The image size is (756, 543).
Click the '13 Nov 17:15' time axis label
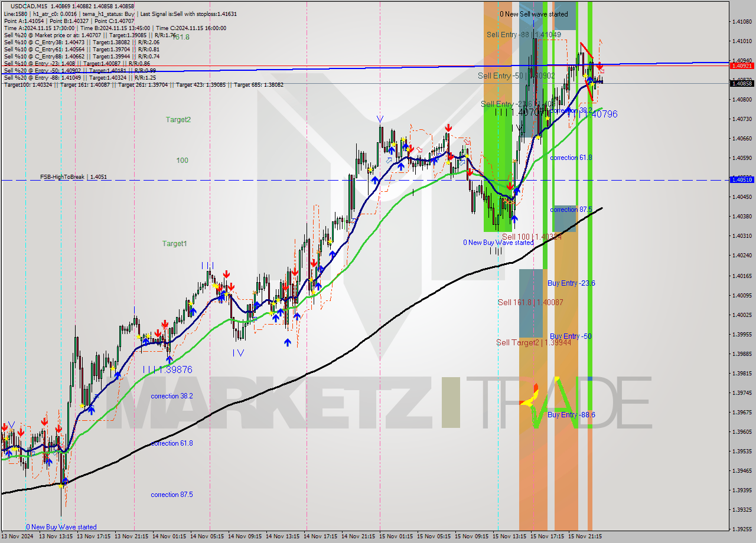pyautogui.click(x=94, y=537)
